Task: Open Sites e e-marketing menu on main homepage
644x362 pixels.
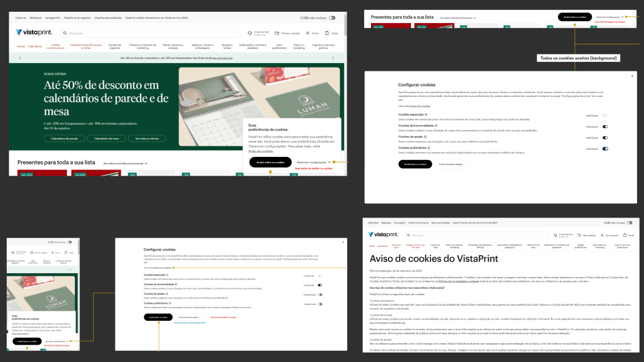Action: tap(299, 46)
